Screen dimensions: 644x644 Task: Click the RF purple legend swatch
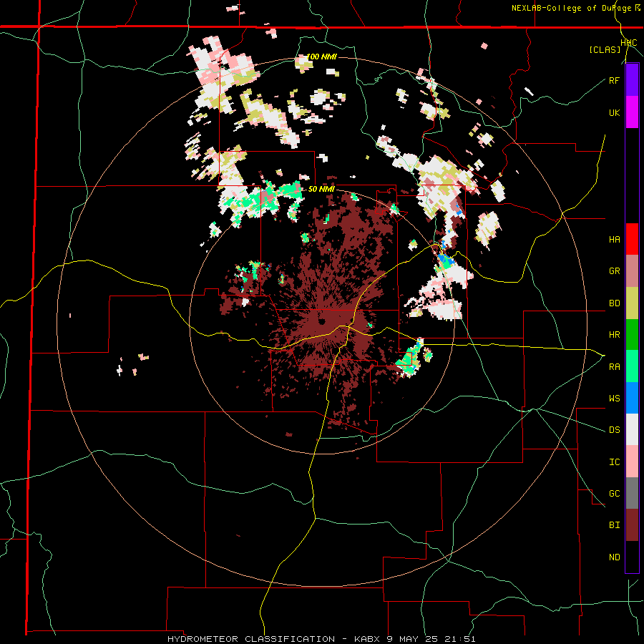[x=632, y=80]
